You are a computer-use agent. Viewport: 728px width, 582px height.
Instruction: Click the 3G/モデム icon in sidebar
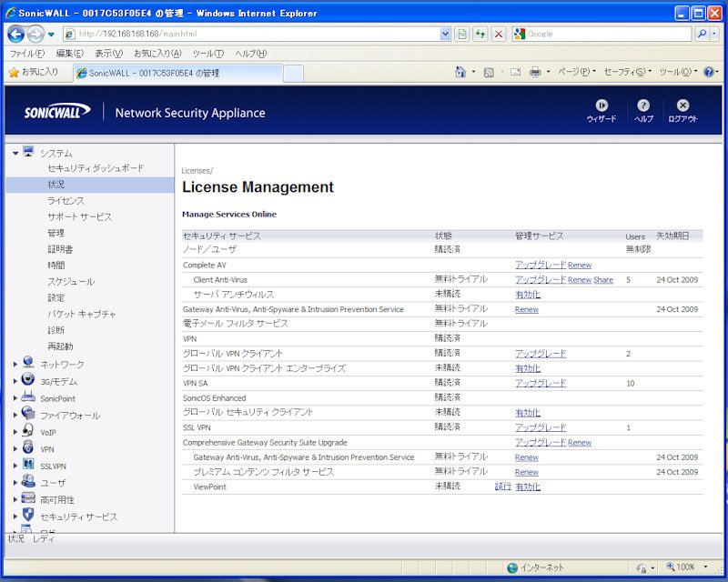point(28,379)
